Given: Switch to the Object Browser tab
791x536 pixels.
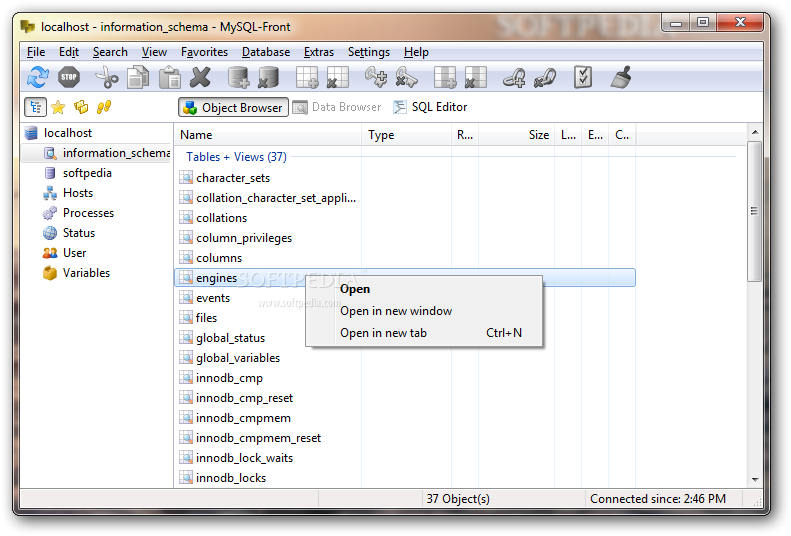Looking at the screenshot, I should click(233, 107).
